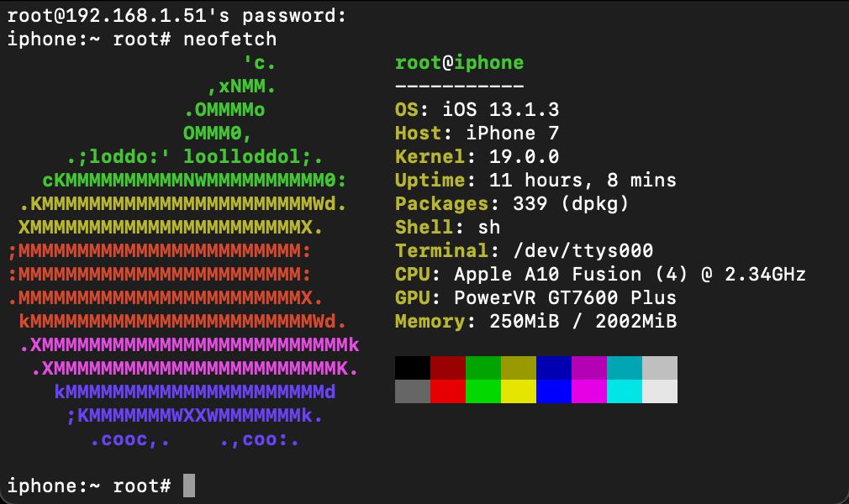This screenshot has height=504, width=849.
Task: Click the teal color block
Action: (625, 368)
